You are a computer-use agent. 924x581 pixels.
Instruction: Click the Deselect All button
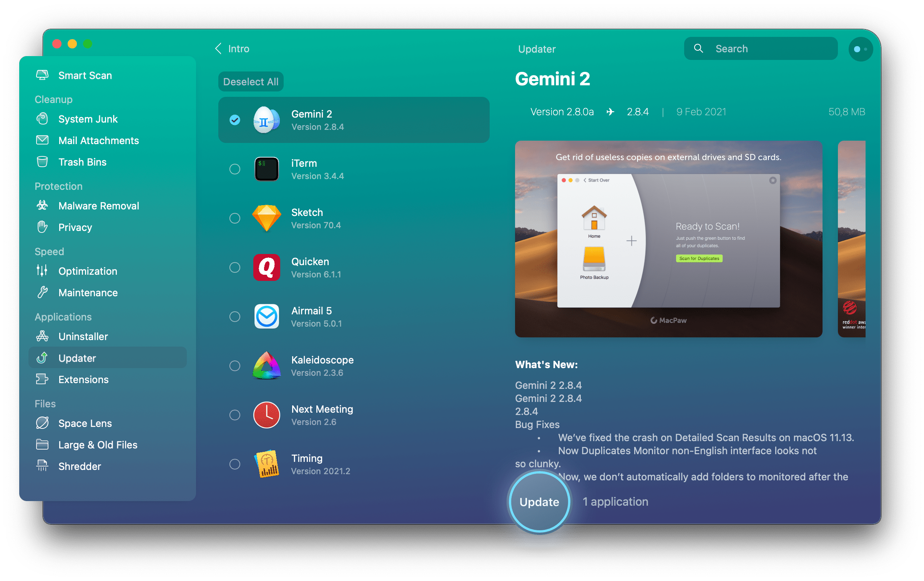[x=251, y=81]
